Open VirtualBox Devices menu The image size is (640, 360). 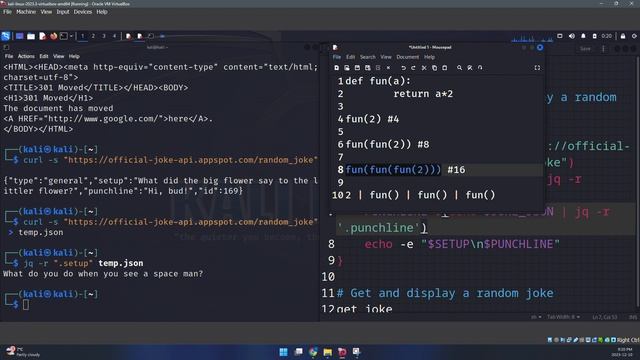pyautogui.click(x=83, y=12)
